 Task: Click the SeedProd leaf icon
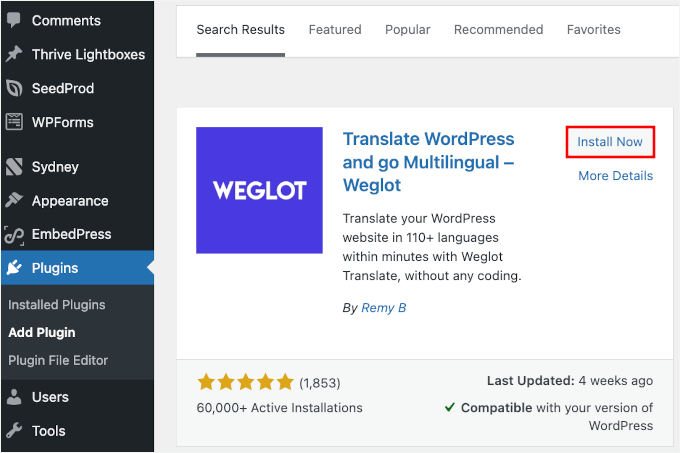(14, 88)
